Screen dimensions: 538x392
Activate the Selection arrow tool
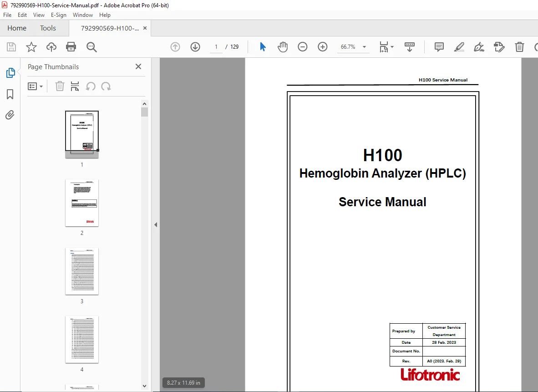pos(263,47)
